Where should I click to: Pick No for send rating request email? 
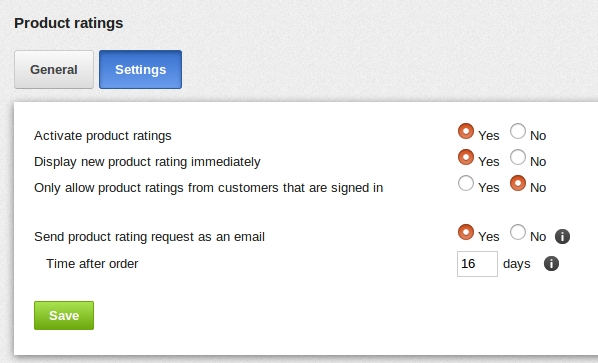click(x=518, y=232)
